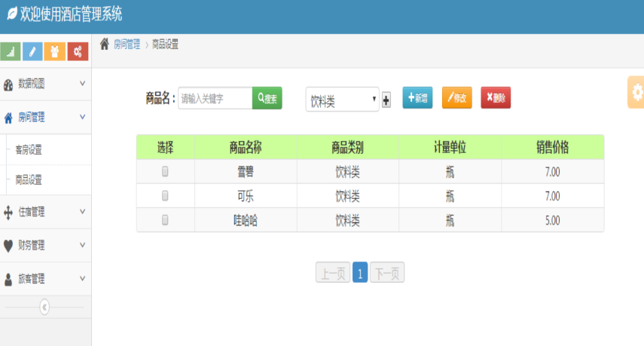The image size is (644, 346).
Task: Click the 哇哈哈 product name cell
Action: pyautogui.click(x=246, y=221)
